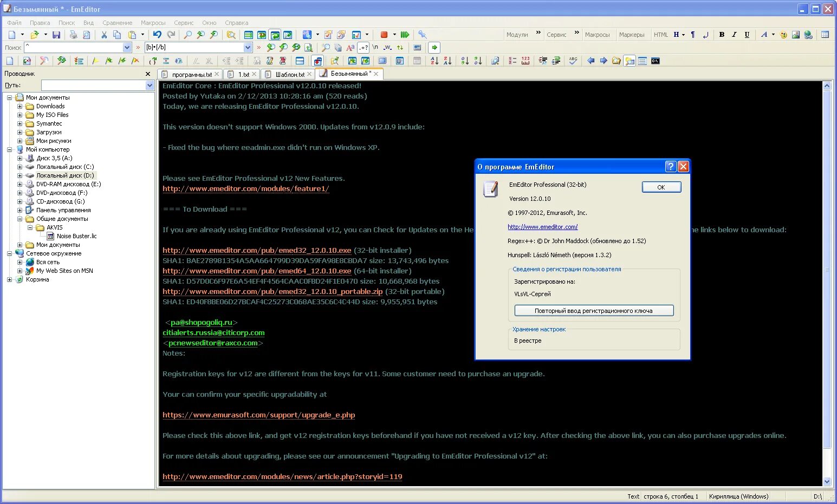Open Find in Files icon

point(231,35)
